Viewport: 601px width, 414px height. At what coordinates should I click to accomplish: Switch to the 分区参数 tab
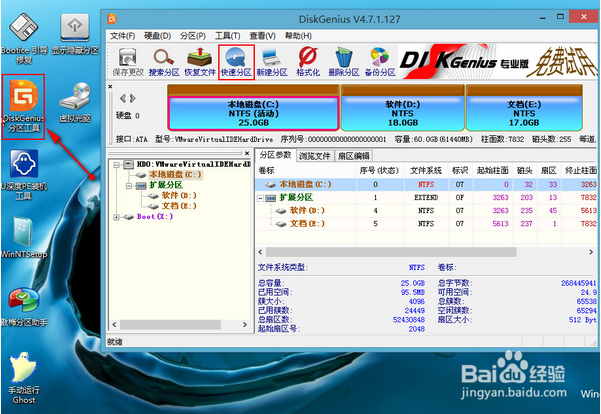pyautogui.click(x=275, y=155)
